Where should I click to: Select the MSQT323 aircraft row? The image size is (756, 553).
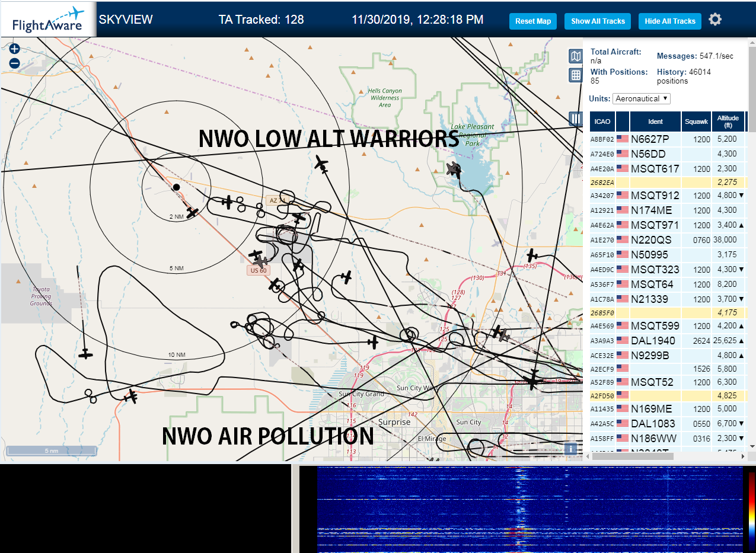pyautogui.click(x=668, y=270)
